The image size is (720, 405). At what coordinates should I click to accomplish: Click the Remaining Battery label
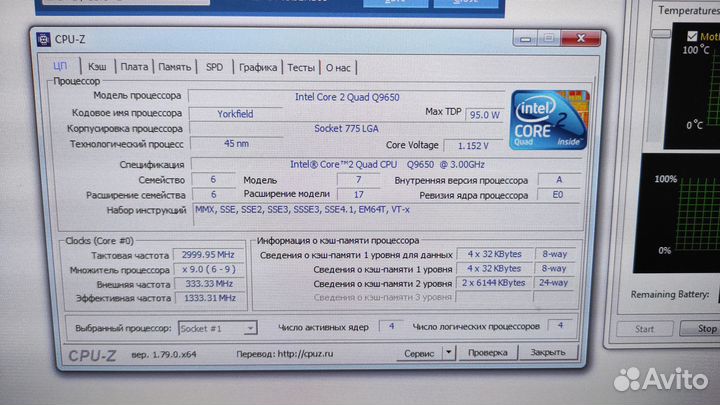coord(670,294)
